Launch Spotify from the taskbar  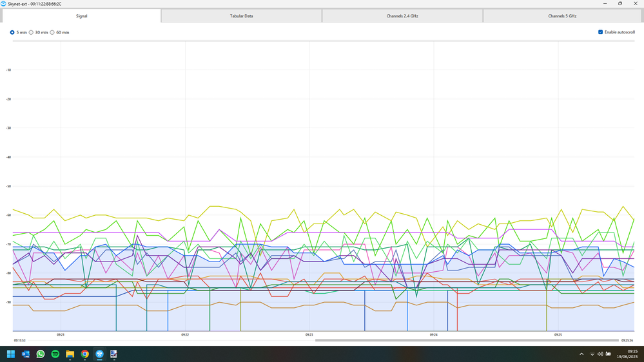55,354
